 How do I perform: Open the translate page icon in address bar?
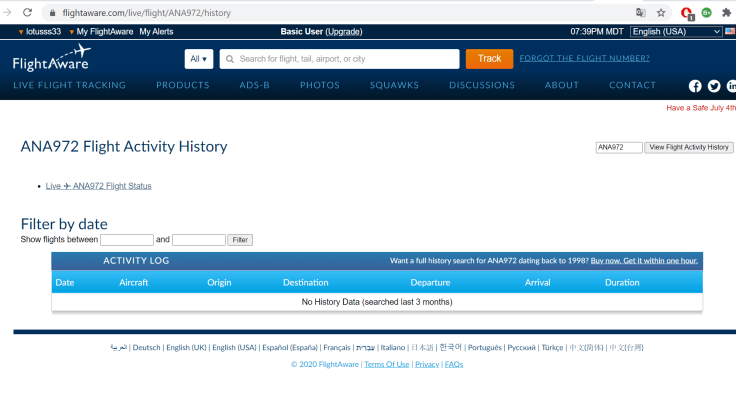click(640, 13)
